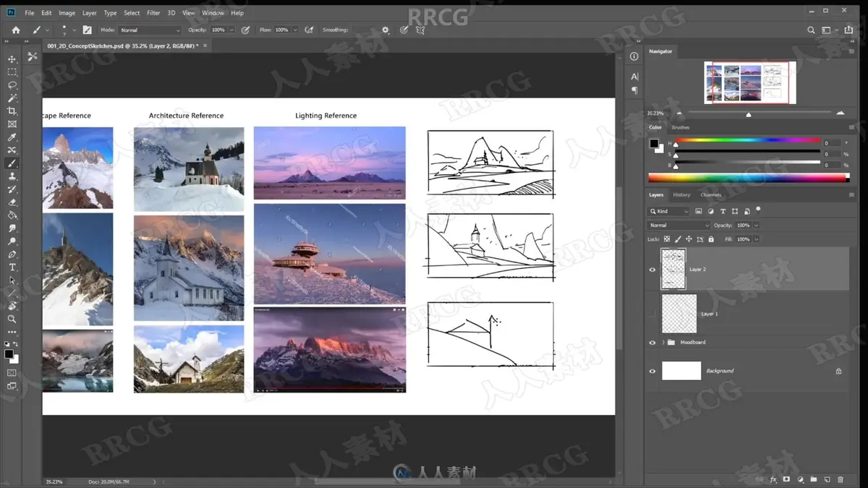Select the Layer 1 thumbnail
The image size is (868, 488).
coord(679,313)
